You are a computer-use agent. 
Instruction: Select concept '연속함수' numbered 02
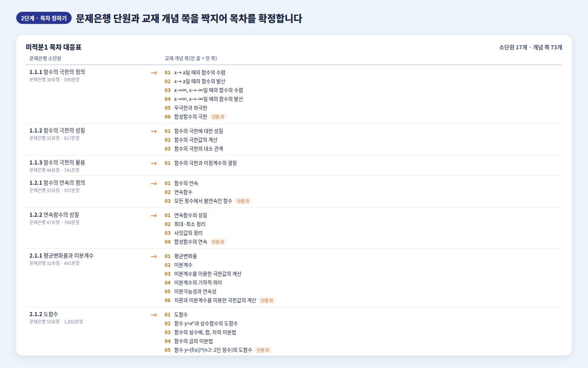pos(183,192)
